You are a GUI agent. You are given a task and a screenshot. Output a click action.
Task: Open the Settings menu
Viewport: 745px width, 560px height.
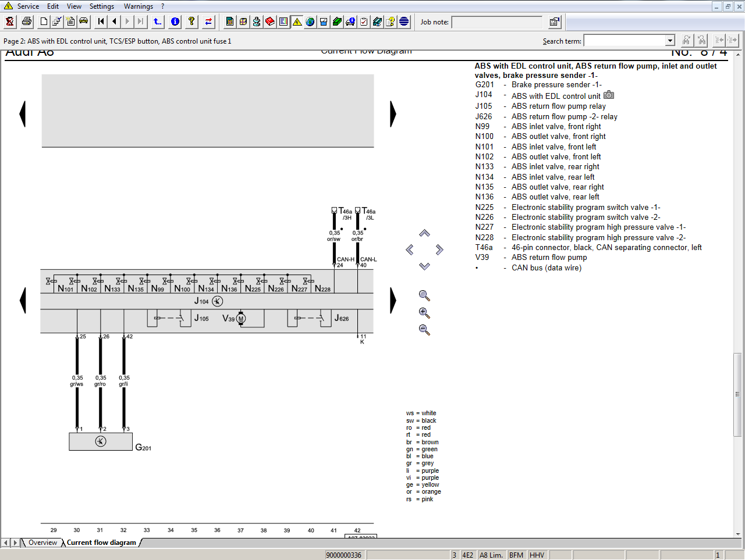(102, 6)
